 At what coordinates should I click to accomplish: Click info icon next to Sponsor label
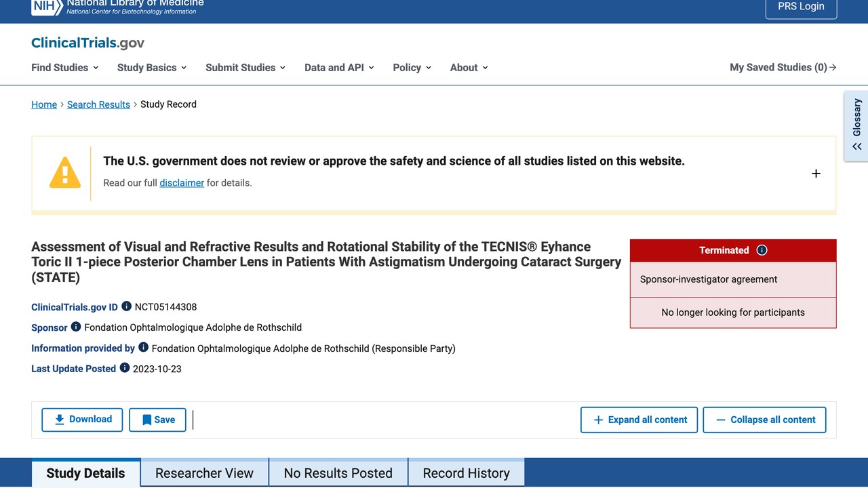pos(76,327)
